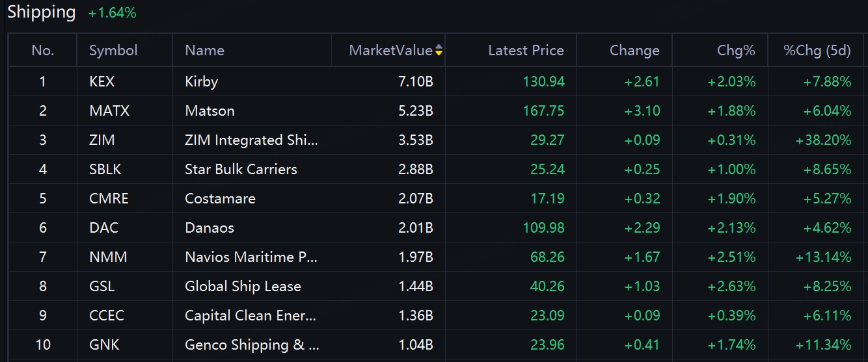Click the +2.51% Chg% value
Image resolution: width=868 pixels, height=362 pixels.
731,257
